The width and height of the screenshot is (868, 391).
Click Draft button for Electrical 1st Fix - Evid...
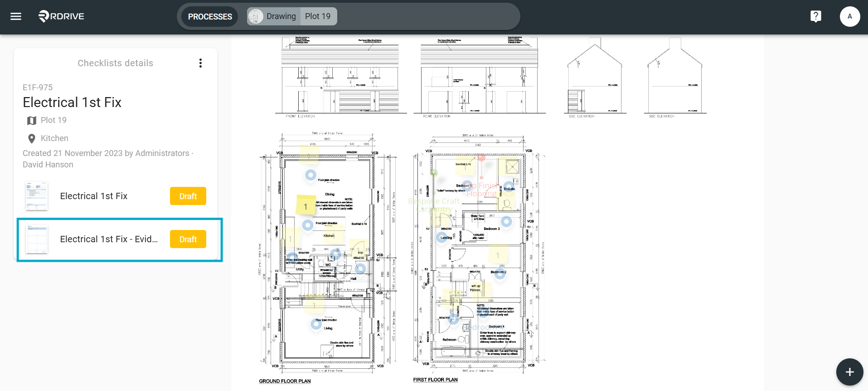click(x=188, y=239)
